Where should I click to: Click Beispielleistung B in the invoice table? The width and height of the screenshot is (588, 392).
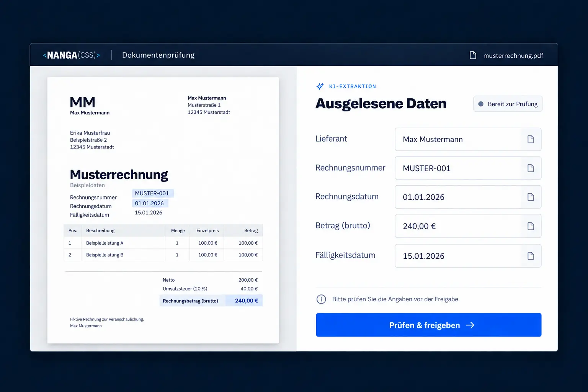pos(105,255)
